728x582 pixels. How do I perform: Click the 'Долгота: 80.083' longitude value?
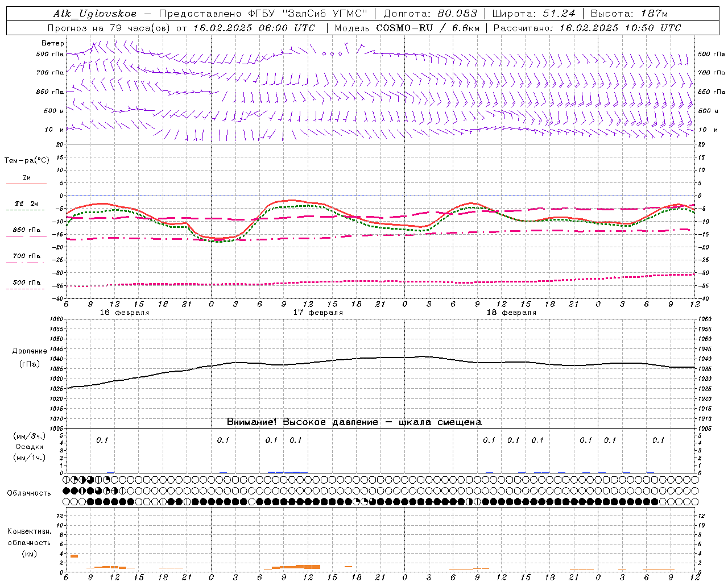(429, 14)
